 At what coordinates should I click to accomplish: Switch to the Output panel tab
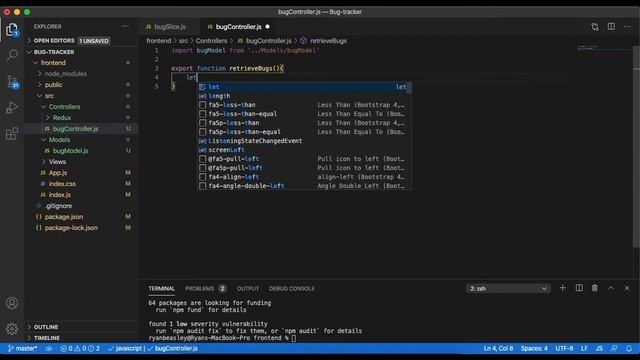pos(248,289)
